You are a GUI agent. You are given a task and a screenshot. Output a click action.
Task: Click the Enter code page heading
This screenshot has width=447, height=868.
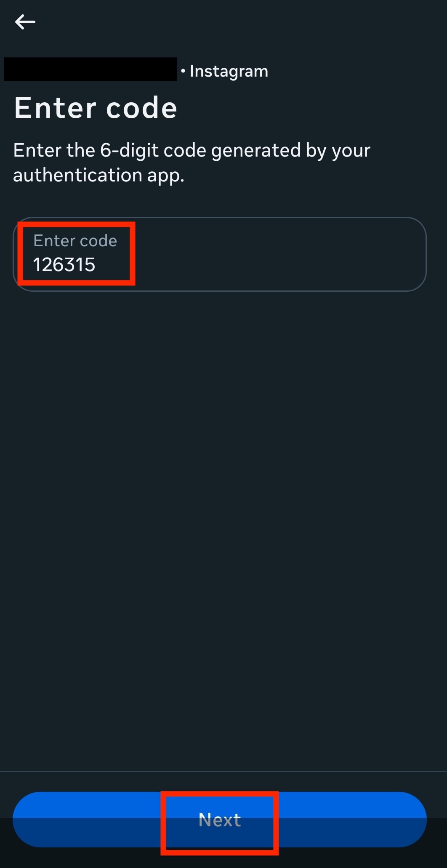[95, 107]
